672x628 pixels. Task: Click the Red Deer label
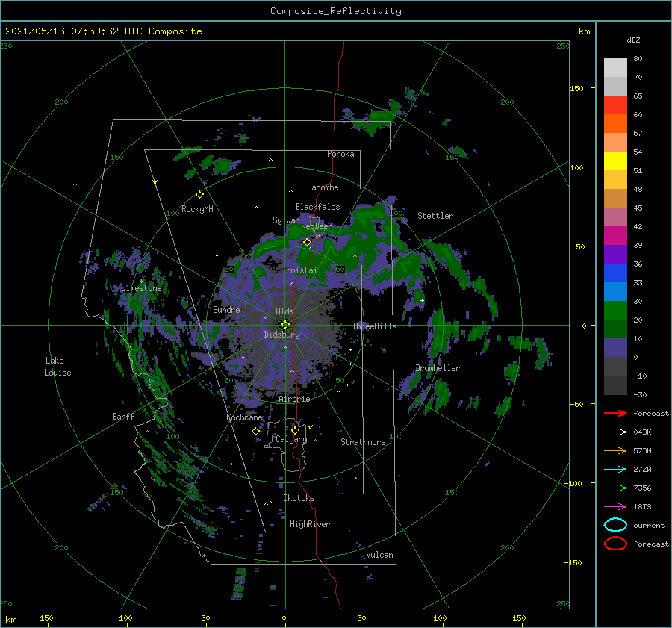317,226
